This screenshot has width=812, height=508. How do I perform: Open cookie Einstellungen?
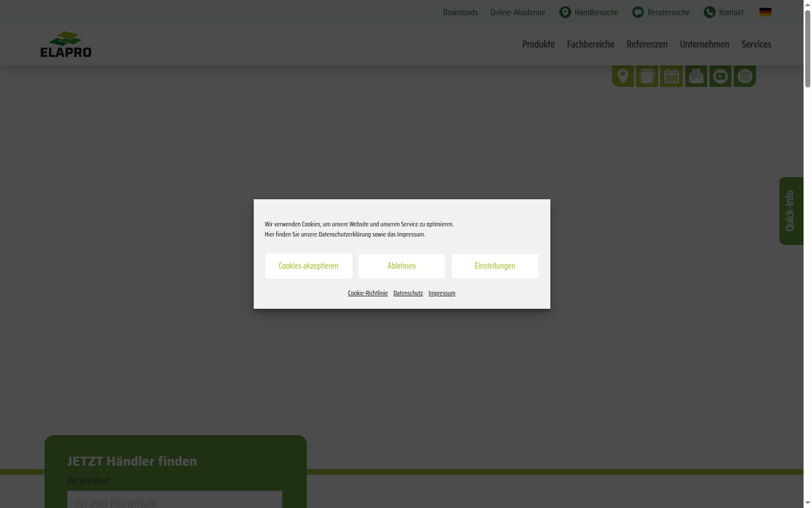pos(495,266)
